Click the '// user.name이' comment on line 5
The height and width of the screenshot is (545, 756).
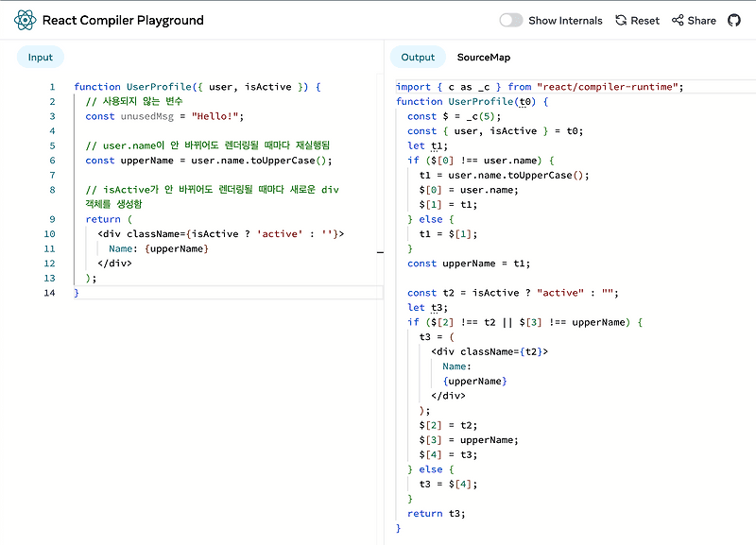point(208,145)
